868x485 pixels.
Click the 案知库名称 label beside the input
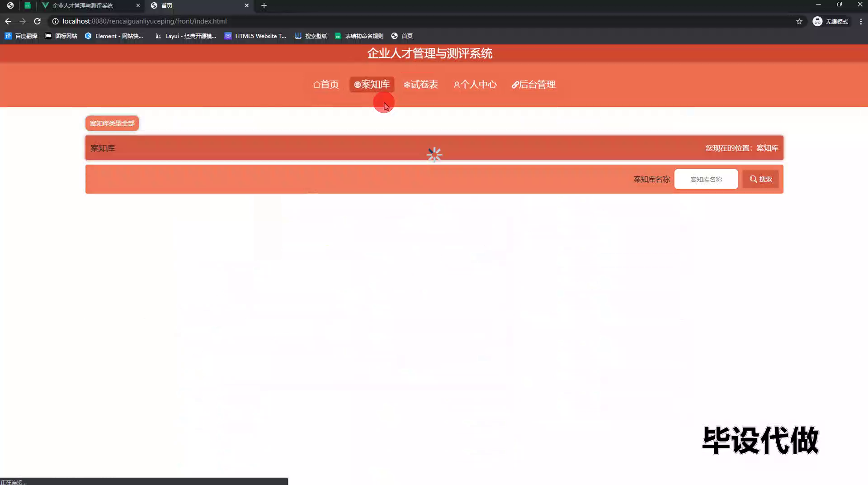pyautogui.click(x=651, y=179)
